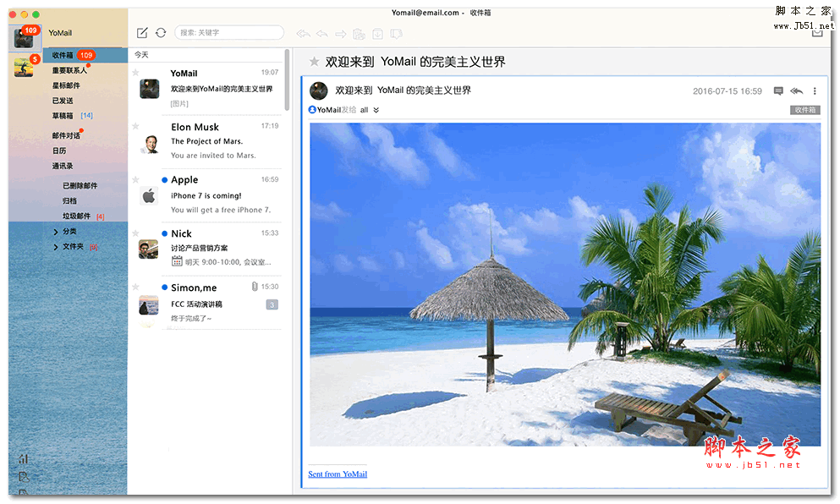Star the Elon Musk email

tap(135, 126)
